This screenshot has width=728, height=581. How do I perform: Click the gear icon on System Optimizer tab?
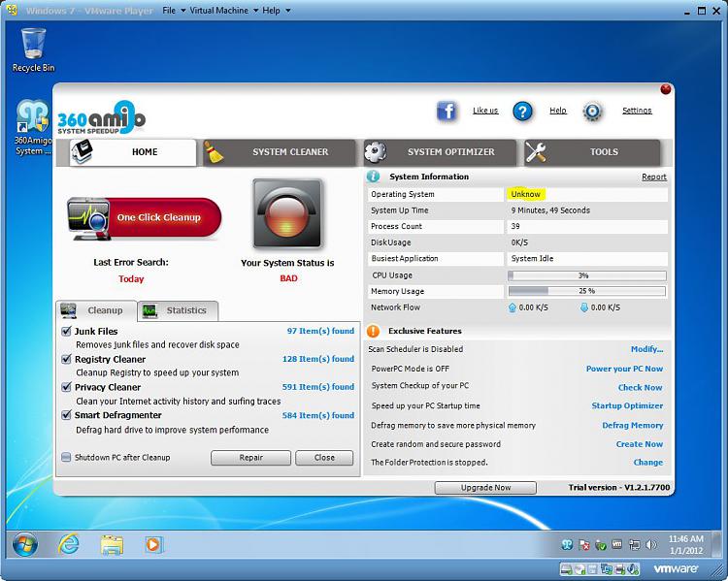click(375, 152)
